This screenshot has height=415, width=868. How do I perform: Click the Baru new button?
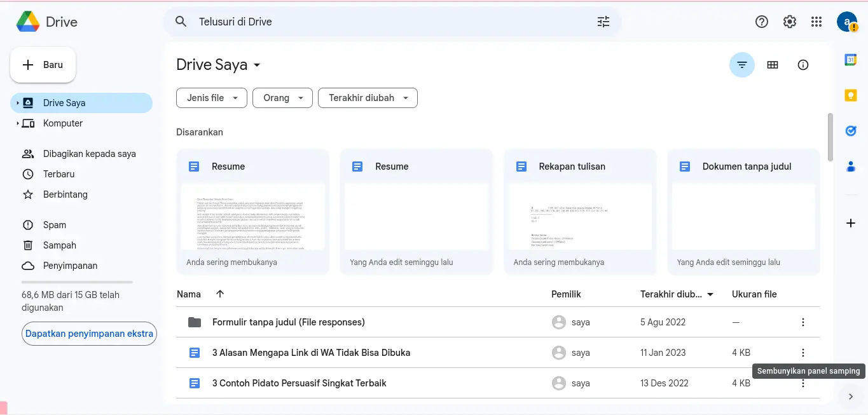tap(43, 65)
